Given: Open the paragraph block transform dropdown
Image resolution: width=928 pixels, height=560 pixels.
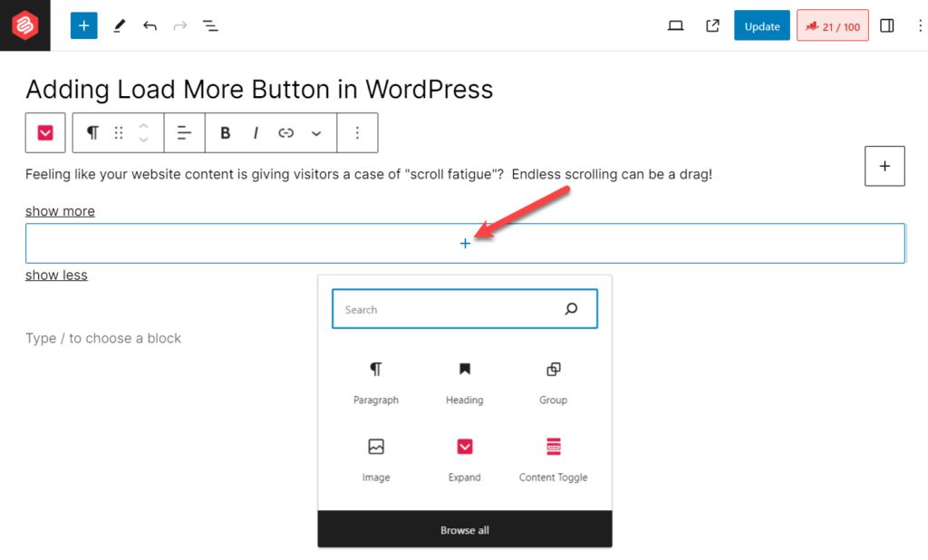Looking at the screenshot, I should point(92,132).
